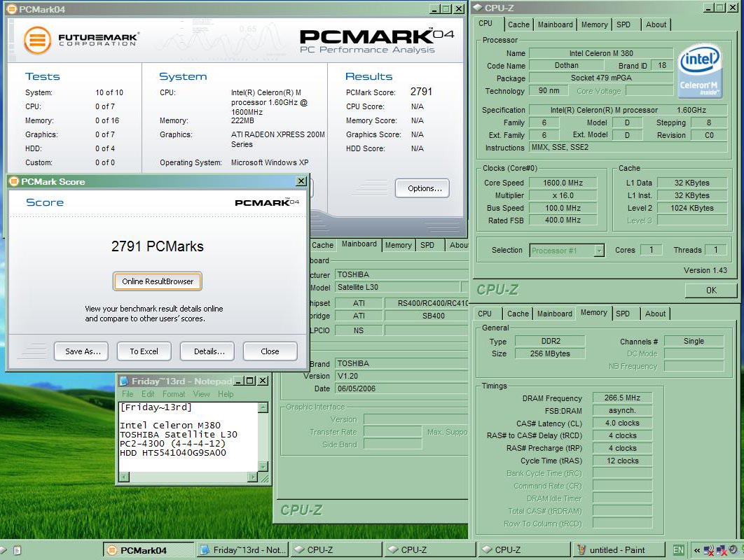Click PCMark04 title bar icon

click(x=12, y=9)
